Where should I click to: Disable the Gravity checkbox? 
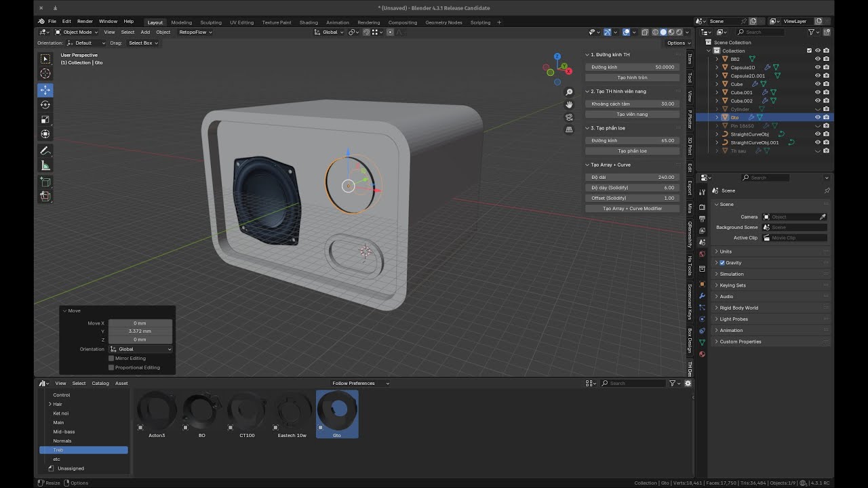(x=722, y=263)
